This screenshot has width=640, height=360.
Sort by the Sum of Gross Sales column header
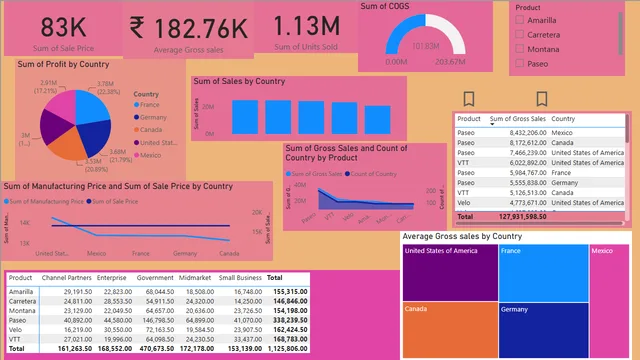[x=518, y=119]
